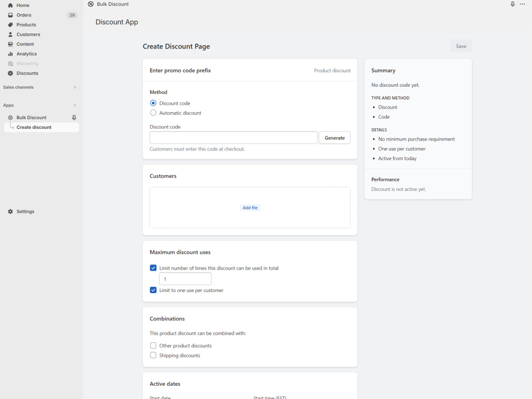Click the Discount code text field
Viewport: 532px width, 399px height.
coord(234,138)
